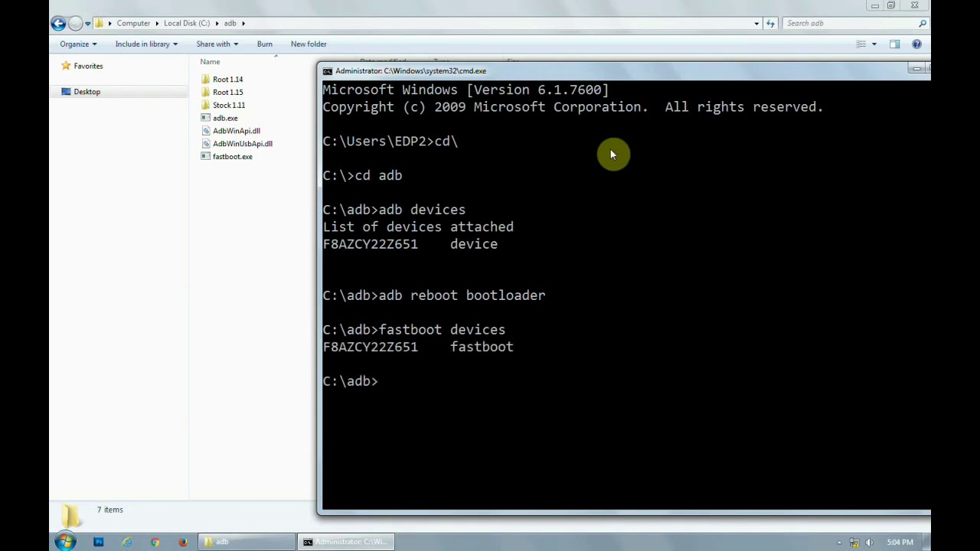The width and height of the screenshot is (980, 551).
Task: Open the Include in library menu
Action: tap(146, 44)
